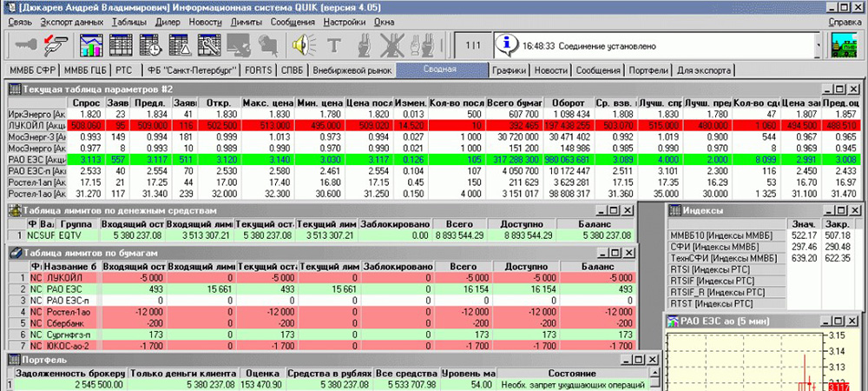
Task: Click the table with wrench settings icon
Action: (x=209, y=45)
